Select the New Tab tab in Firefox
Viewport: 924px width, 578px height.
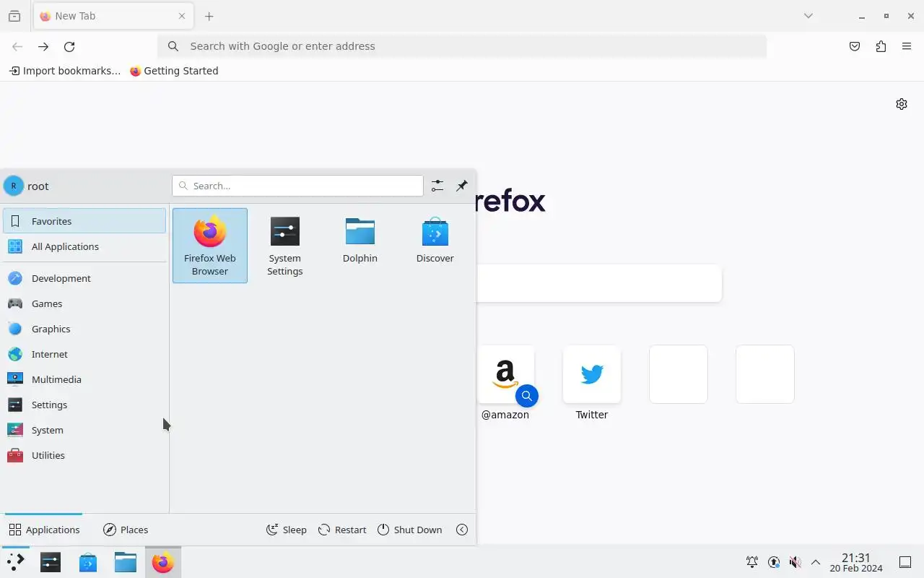click(113, 16)
